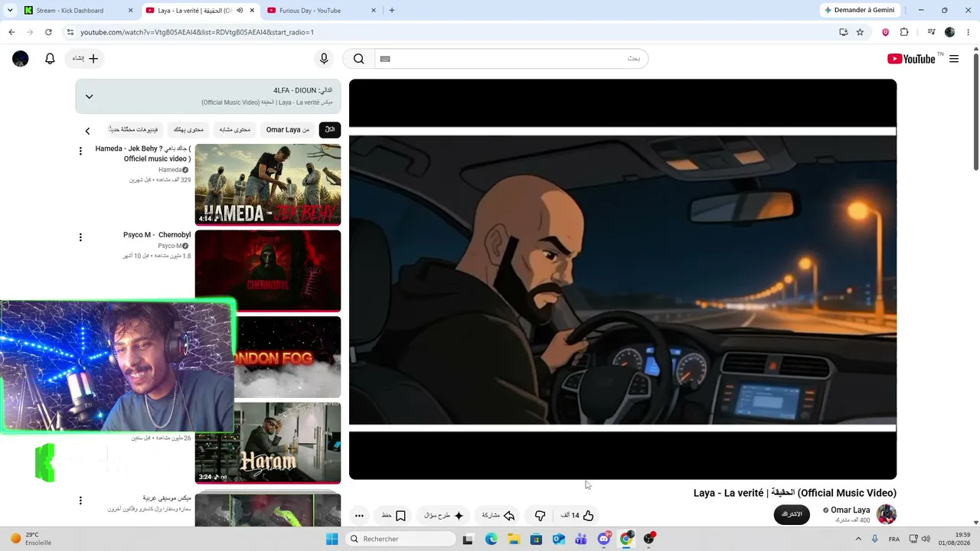Start voice search with microphone icon
This screenshot has width=980, height=551.
324,59
